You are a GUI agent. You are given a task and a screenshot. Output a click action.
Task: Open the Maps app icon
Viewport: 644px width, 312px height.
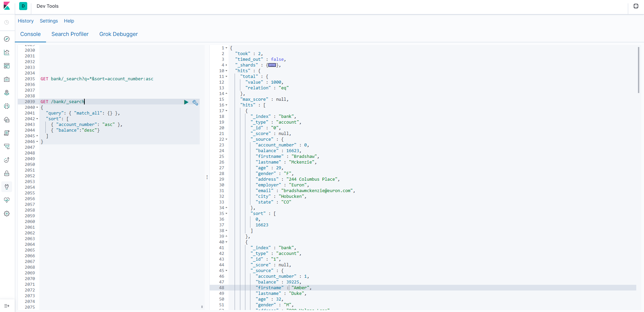click(7, 93)
